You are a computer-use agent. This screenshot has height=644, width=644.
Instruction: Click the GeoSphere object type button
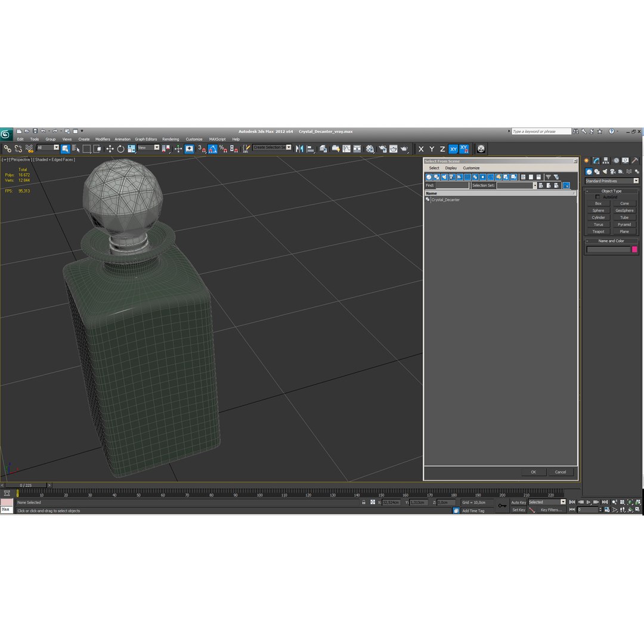pos(624,210)
